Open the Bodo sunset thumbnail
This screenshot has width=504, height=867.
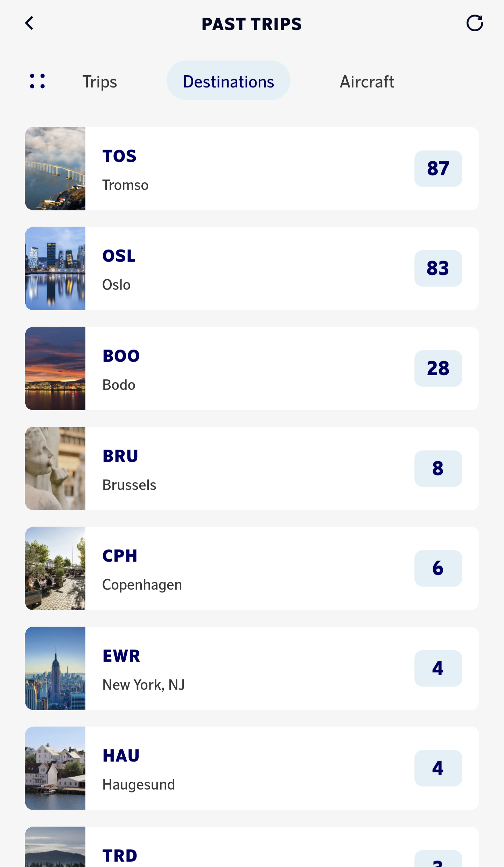[x=55, y=369]
